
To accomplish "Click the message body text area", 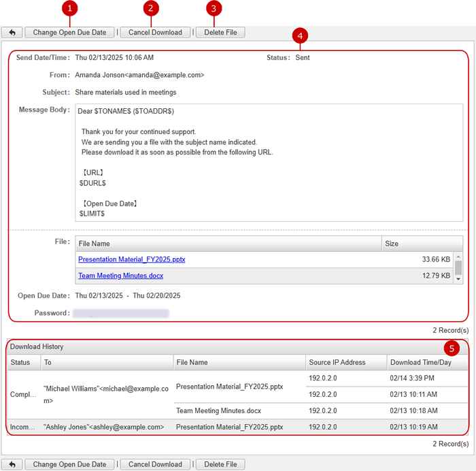I will (269, 163).
